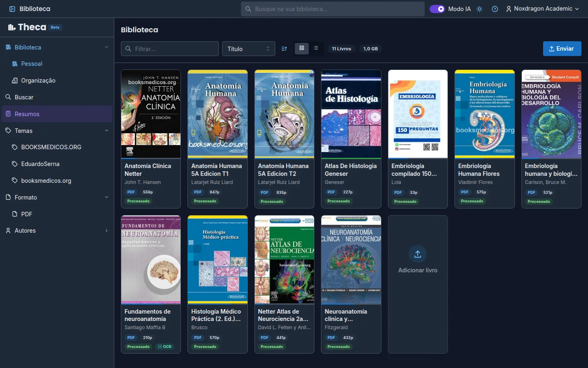Toggle the Modo IA switch
This screenshot has width=588, height=368.
[437, 9]
